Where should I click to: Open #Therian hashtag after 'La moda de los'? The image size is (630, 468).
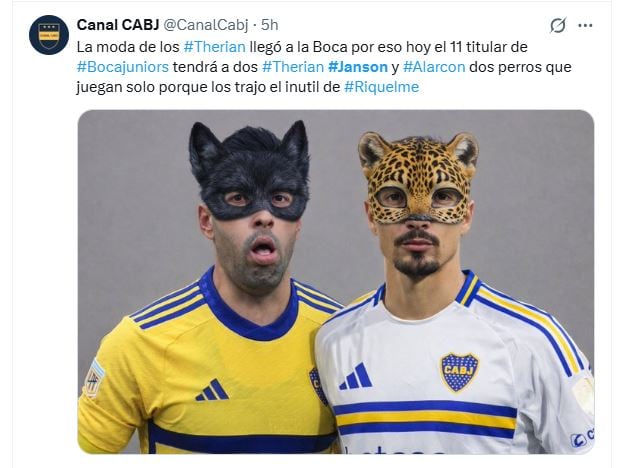pyautogui.click(x=214, y=47)
